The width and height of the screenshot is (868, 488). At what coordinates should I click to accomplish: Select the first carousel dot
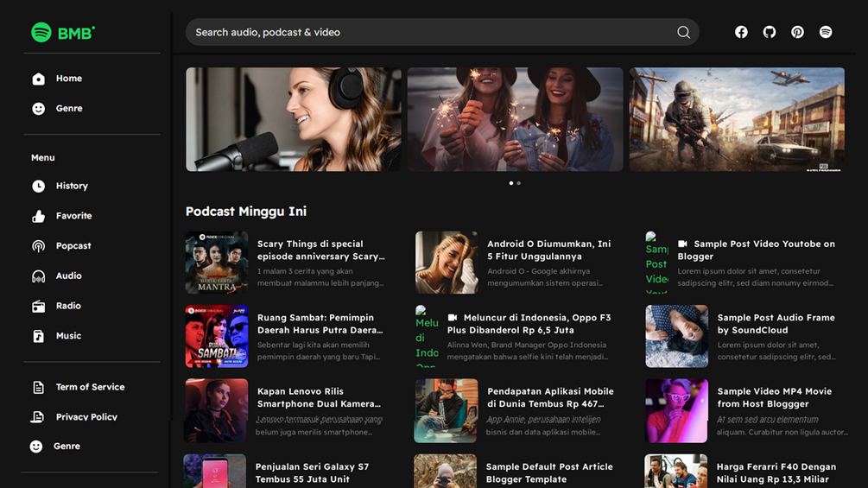coord(511,183)
